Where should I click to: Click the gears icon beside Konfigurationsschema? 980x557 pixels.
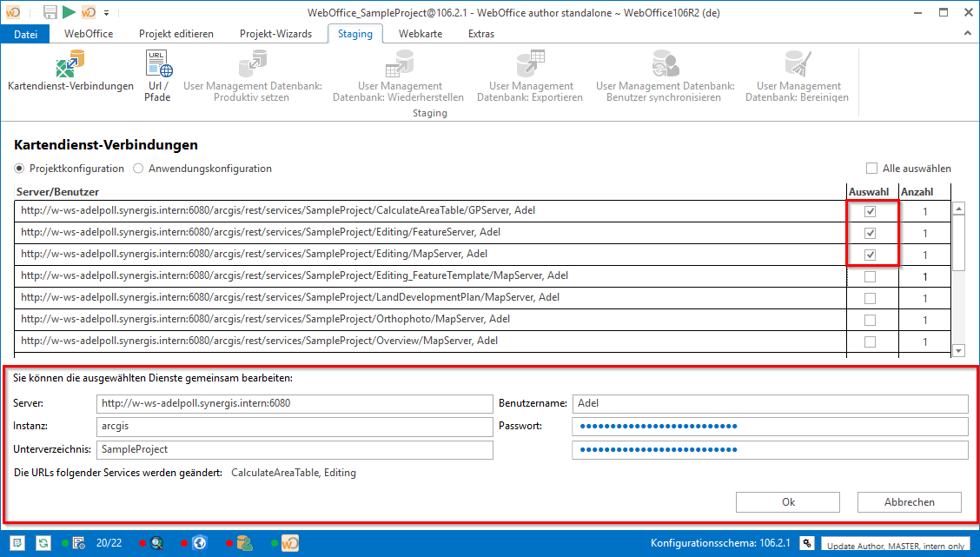[x=806, y=543]
